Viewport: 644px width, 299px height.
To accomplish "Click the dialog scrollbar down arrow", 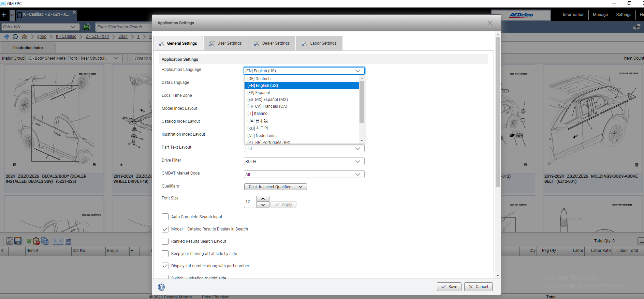I will 498,275.
